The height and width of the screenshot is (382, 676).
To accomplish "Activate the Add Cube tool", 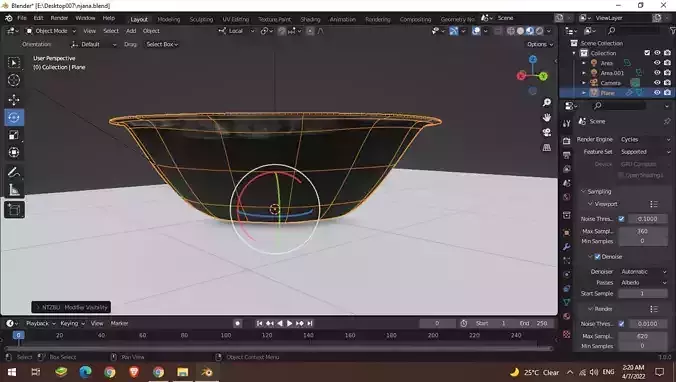I will point(14,210).
